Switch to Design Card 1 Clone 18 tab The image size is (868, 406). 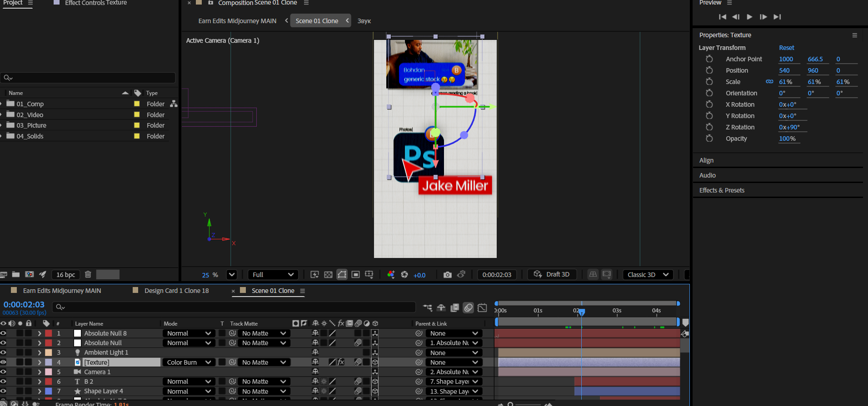(176, 291)
